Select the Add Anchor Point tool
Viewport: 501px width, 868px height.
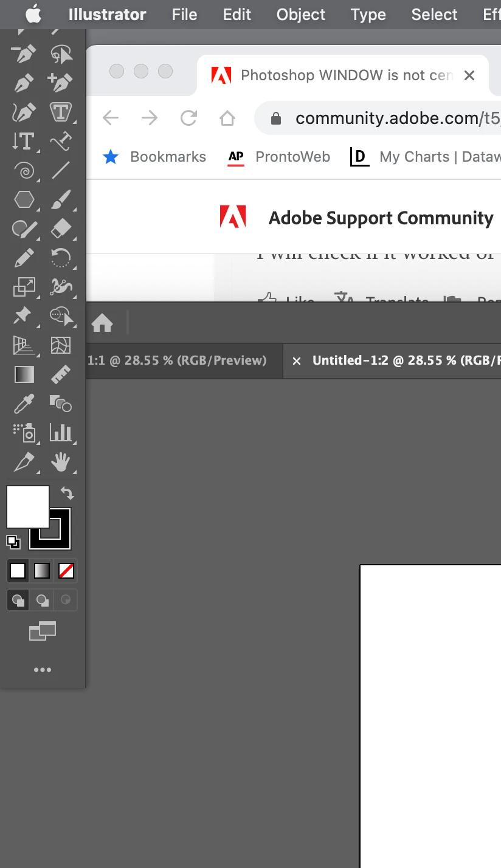coord(60,82)
